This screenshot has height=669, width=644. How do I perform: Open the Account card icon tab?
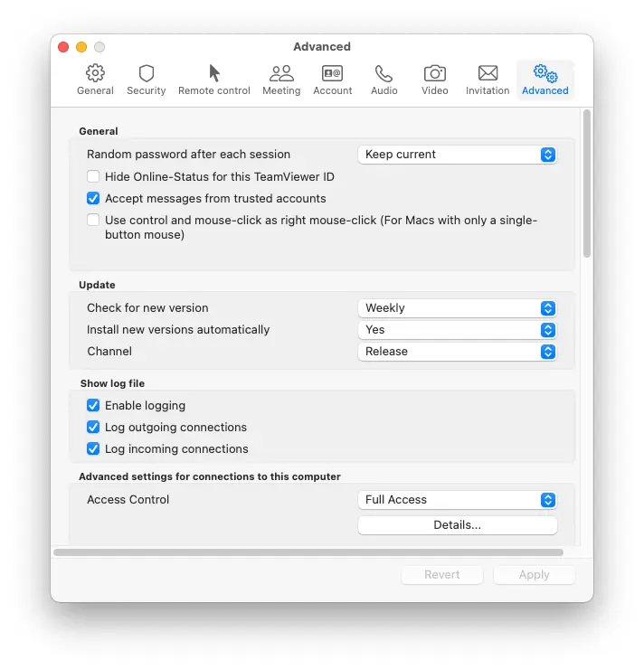pyautogui.click(x=333, y=80)
